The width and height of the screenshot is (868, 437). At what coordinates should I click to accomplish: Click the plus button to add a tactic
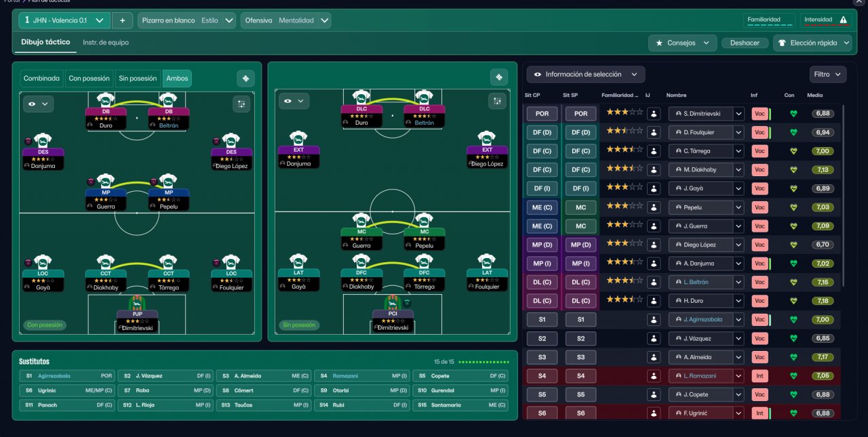coord(122,20)
